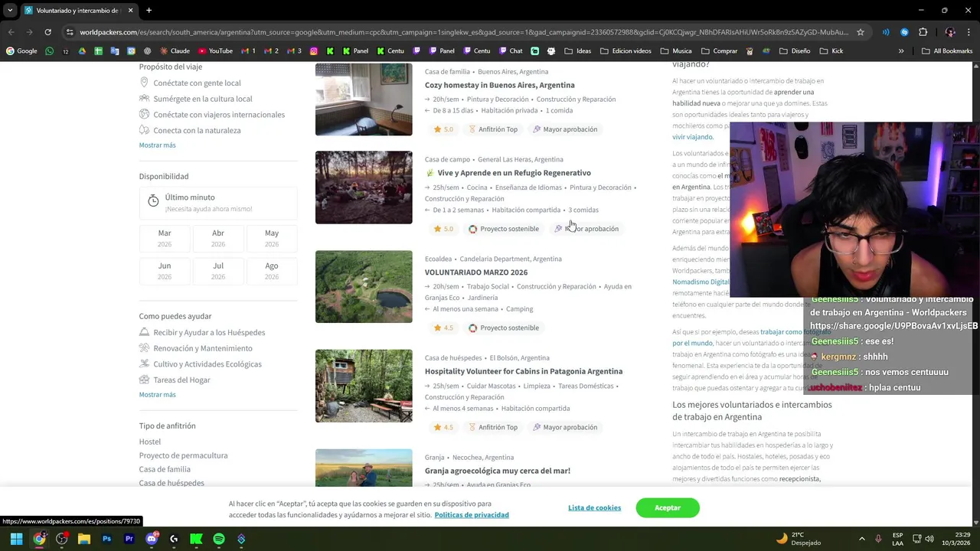
Task: Open the VOLUNTARIADO MARZO 2026 listing
Action: pyautogui.click(x=476, y=272)
